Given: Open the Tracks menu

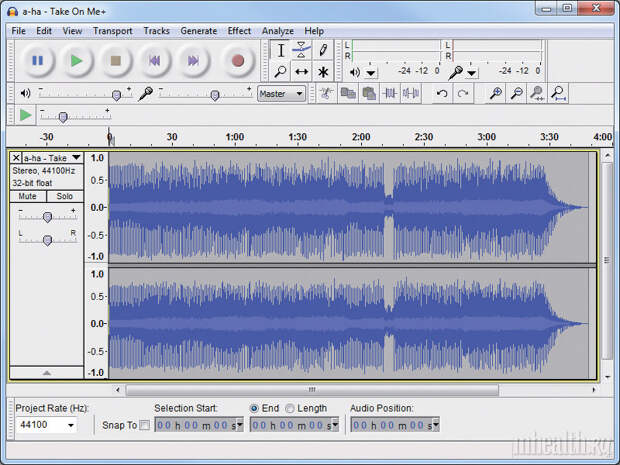Looking at the screenshot, I should click(157, 31).
